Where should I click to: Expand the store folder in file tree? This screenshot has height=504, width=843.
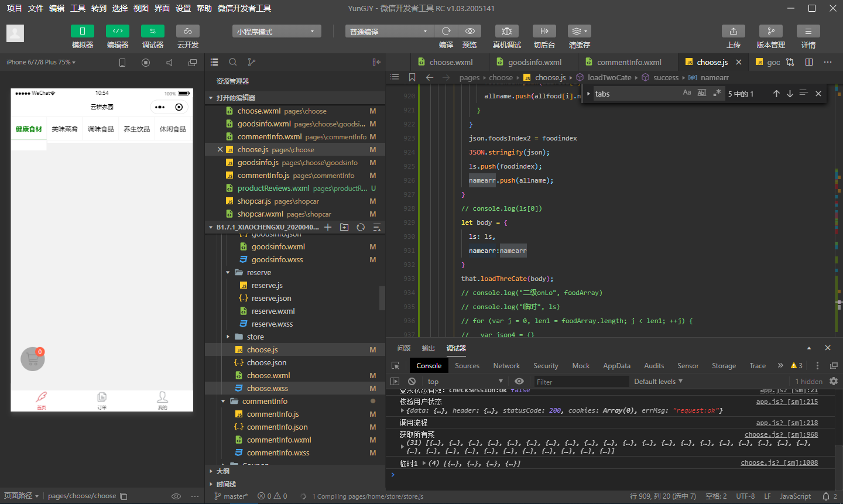[255, 337]
